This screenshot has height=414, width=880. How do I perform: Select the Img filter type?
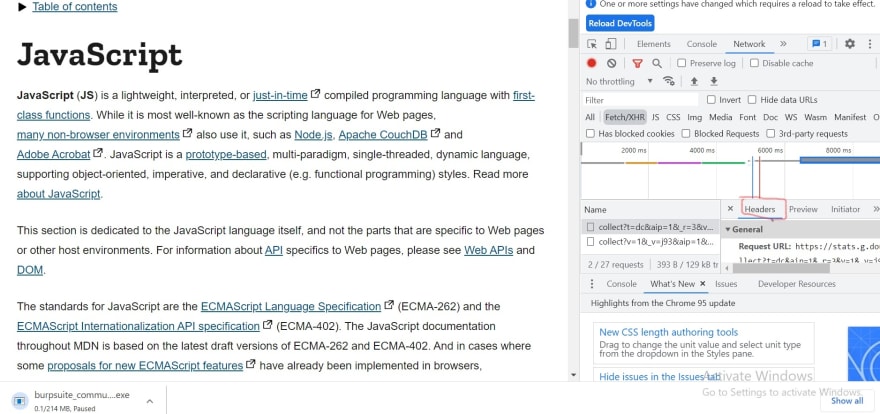[x=694, y=117]
